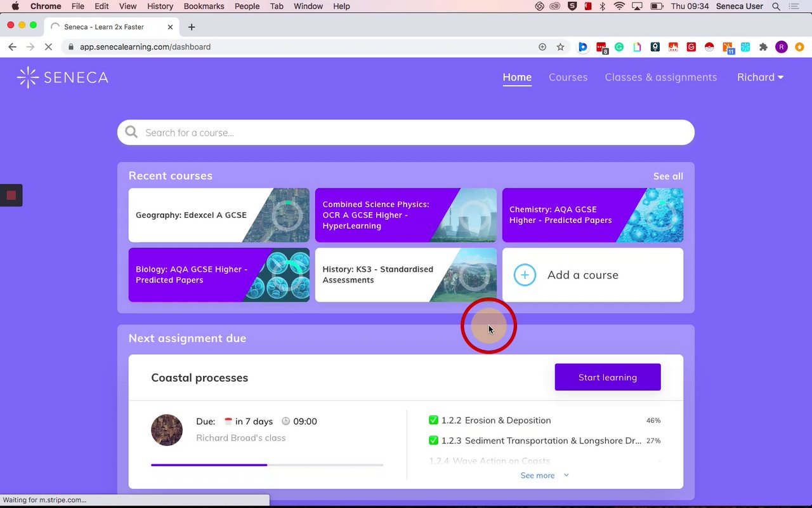Open the purple R profile avatar

point(782,47)
